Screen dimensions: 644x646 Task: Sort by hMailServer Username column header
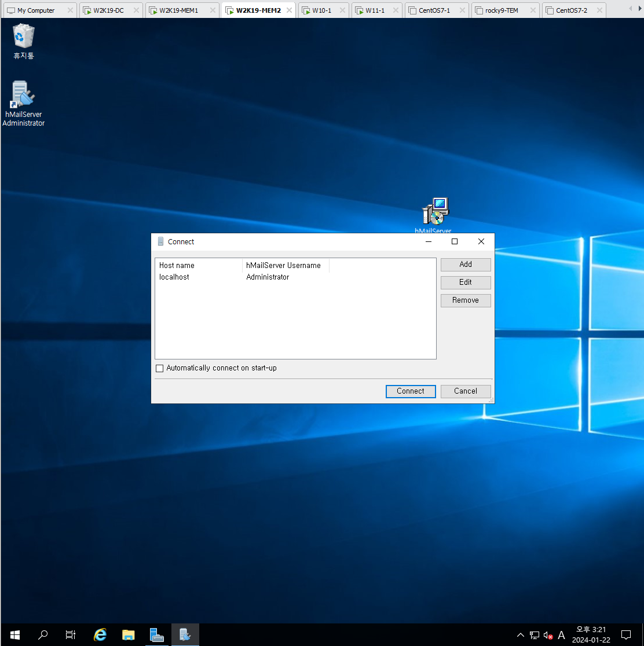click(286, 266)
